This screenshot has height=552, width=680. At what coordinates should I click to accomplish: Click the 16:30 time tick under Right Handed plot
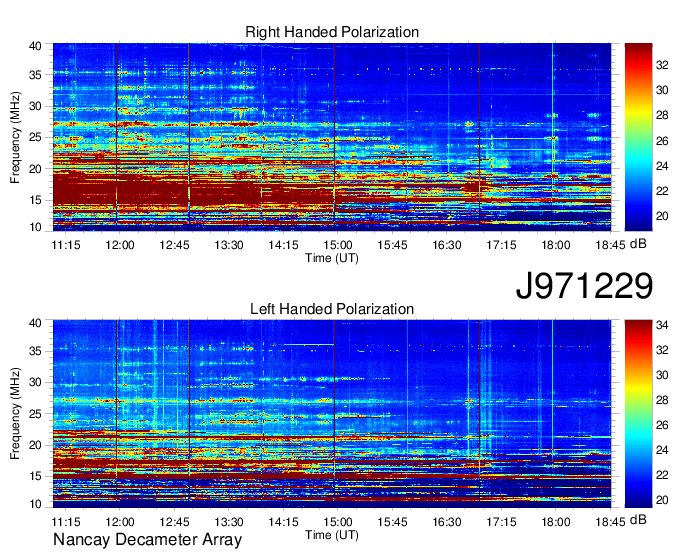pos(447,245)
